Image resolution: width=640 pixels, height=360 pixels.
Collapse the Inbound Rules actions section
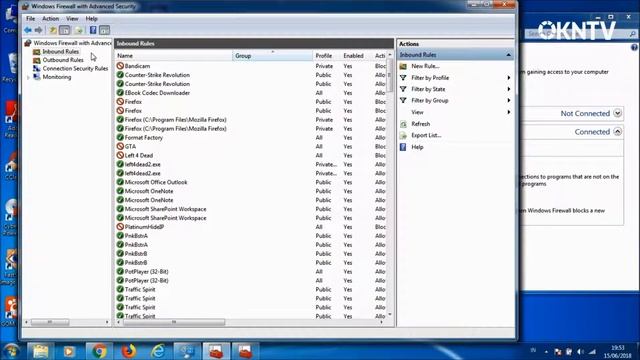(508, 55)
